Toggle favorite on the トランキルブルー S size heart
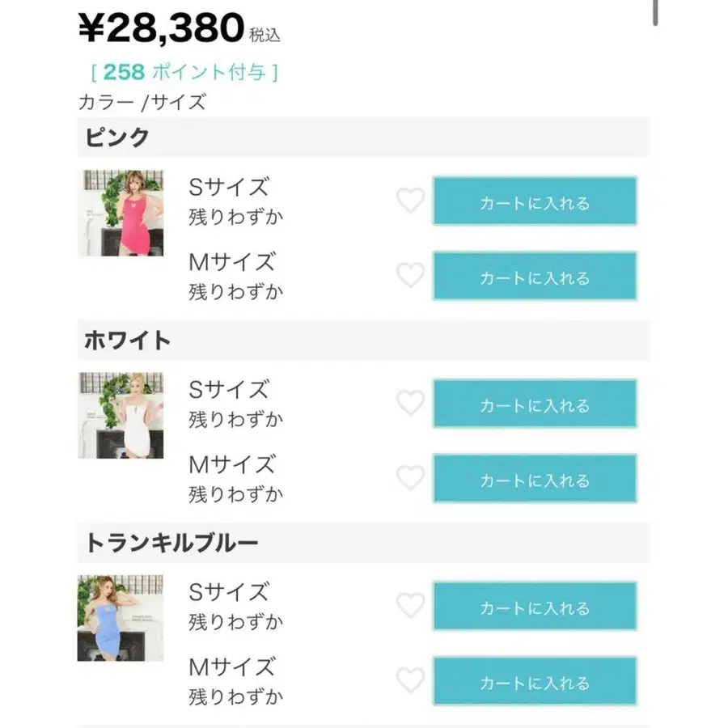The height and width of the screenshot is (728, 728). 410,605
